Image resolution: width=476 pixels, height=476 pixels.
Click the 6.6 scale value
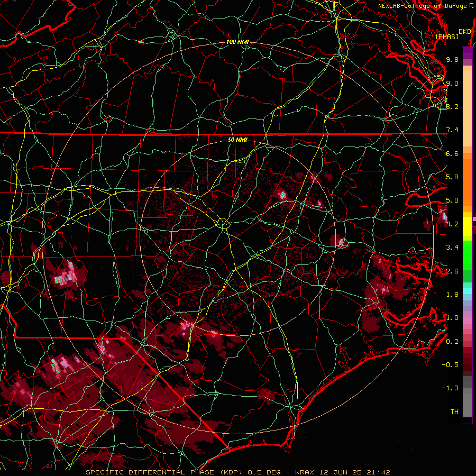[x=452, y=153]
